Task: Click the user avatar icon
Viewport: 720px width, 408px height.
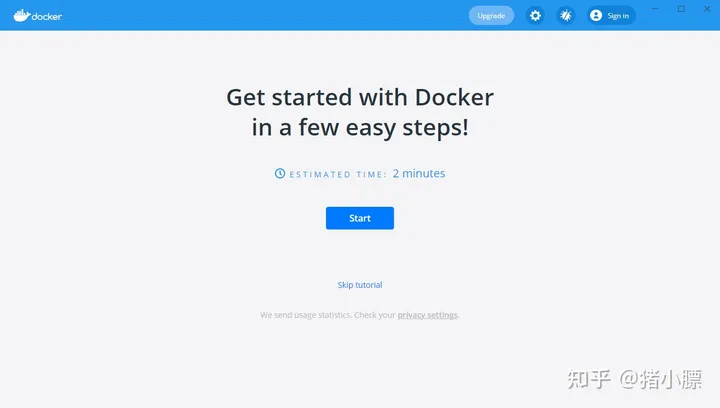Action: (596, 16)
